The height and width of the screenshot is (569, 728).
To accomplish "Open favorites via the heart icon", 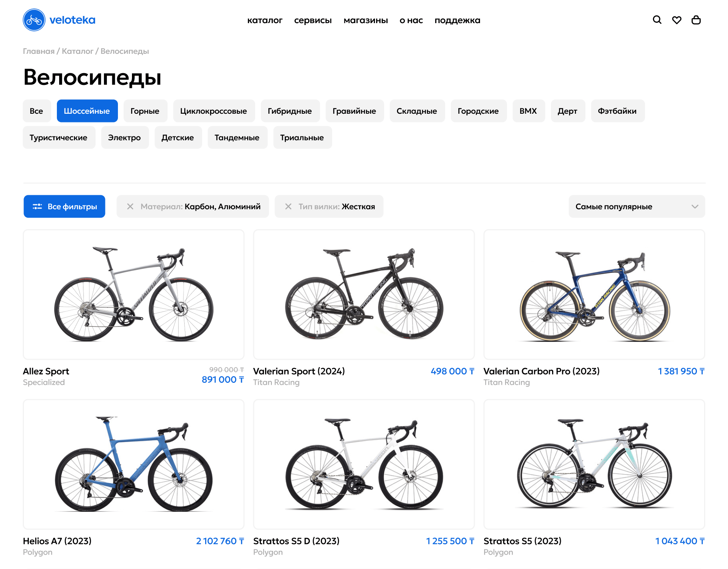I will pyautogui.click(x=676, y=20).
